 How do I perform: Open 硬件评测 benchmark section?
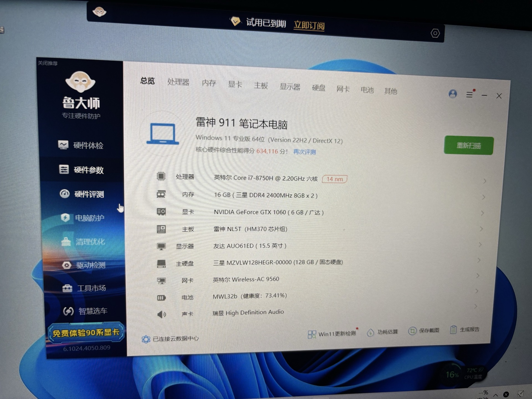point(82,194)
